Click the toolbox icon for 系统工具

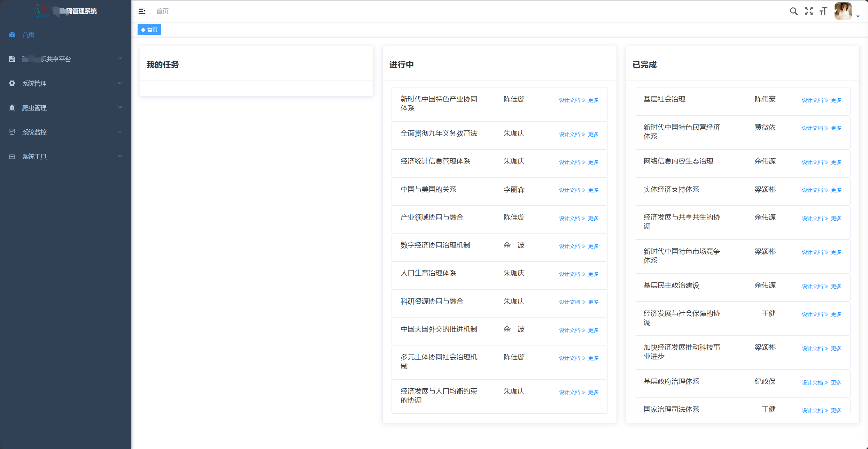(12, 157)
